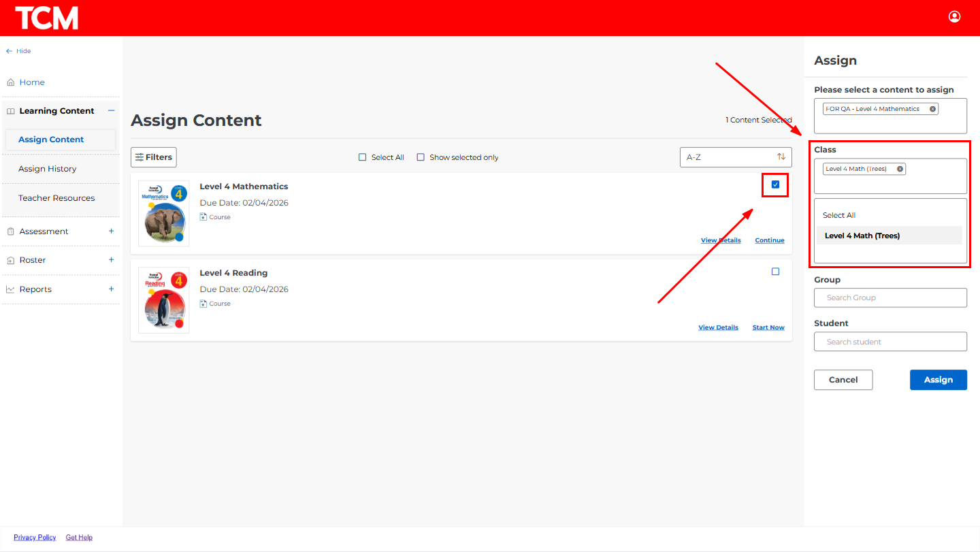
Task: Click the Hide sidebar arrow
Action: point(10,51)
